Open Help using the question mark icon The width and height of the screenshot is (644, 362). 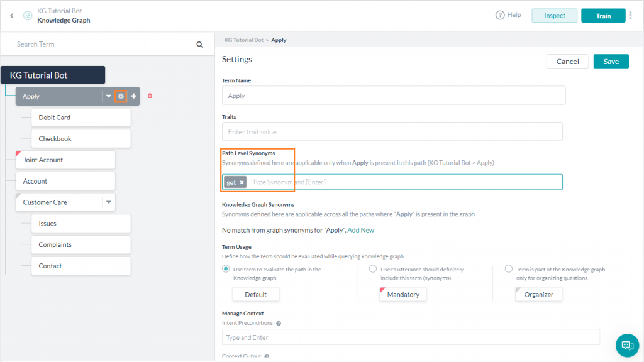pyautogui.click(x=499, y=14)
